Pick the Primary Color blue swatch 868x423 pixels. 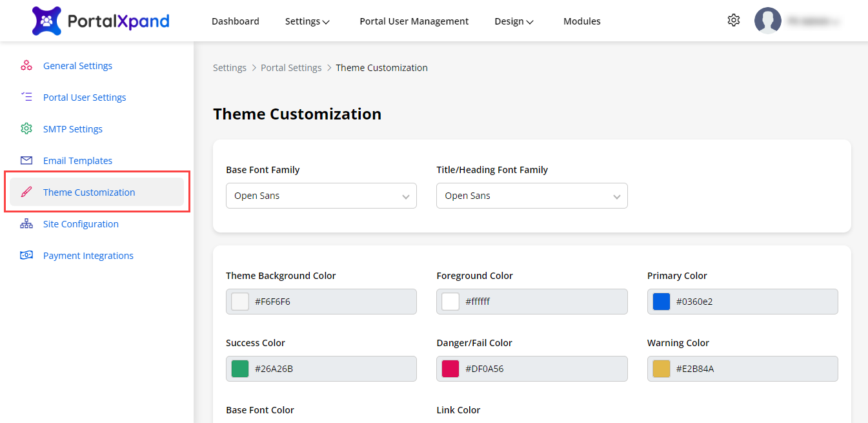661,302
